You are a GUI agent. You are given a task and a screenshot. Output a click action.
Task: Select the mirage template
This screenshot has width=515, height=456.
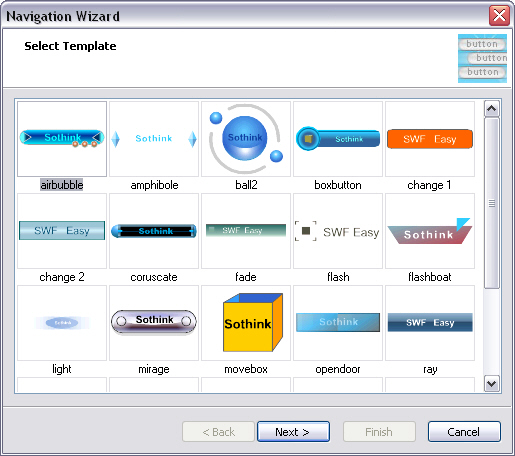click(x=154, y=323)
